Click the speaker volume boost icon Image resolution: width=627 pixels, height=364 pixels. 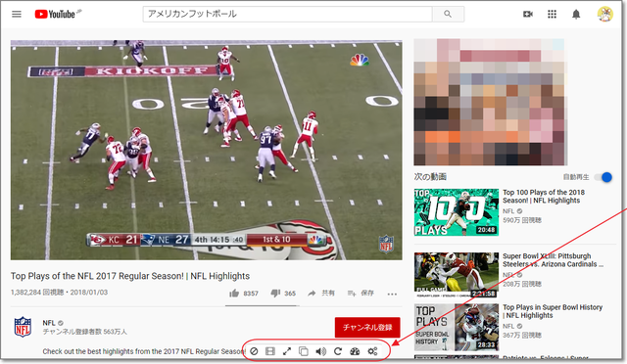[320, 351]
